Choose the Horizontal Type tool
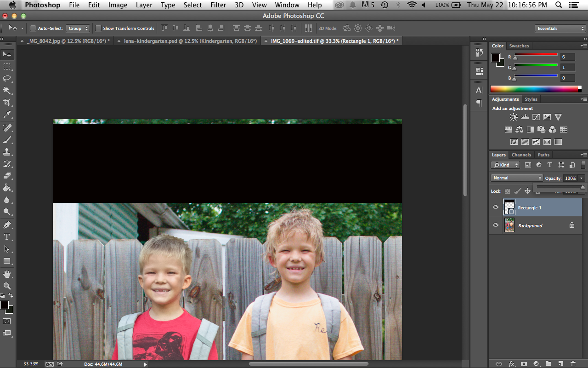Viewport: 588px width, 368px height. click(x=7, y=237)
